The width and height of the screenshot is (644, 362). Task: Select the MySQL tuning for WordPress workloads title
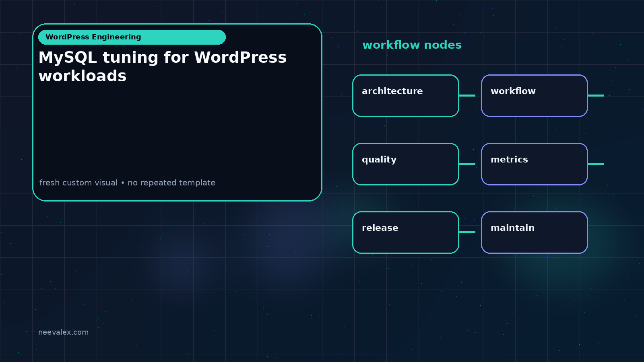point(163,67)
